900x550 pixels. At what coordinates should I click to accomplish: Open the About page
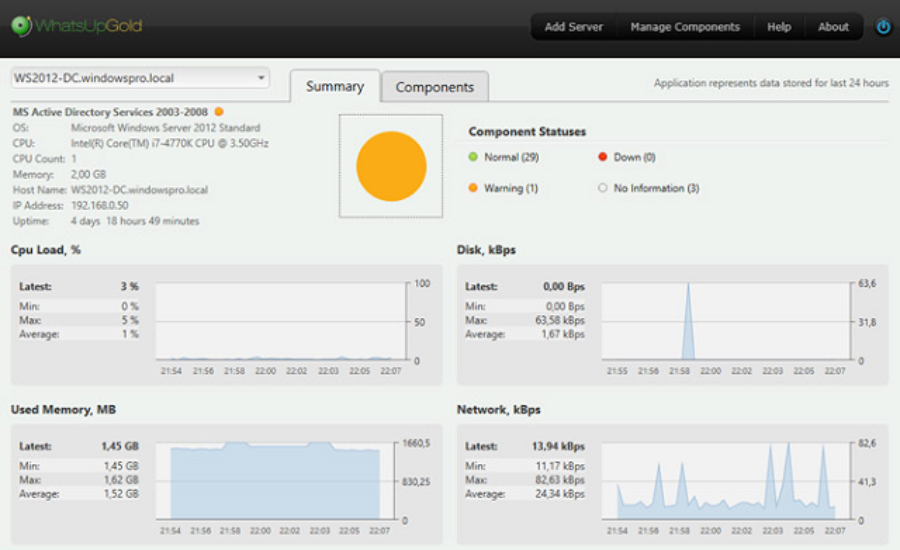coord(833,27)
